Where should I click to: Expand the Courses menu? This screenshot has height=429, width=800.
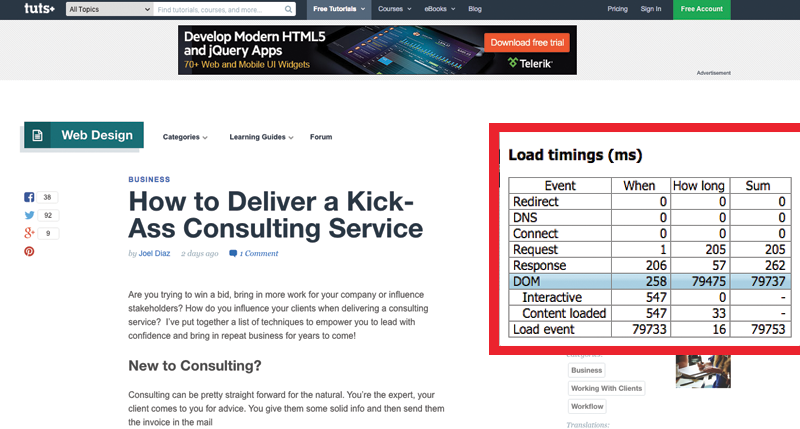tap(394, 9)
